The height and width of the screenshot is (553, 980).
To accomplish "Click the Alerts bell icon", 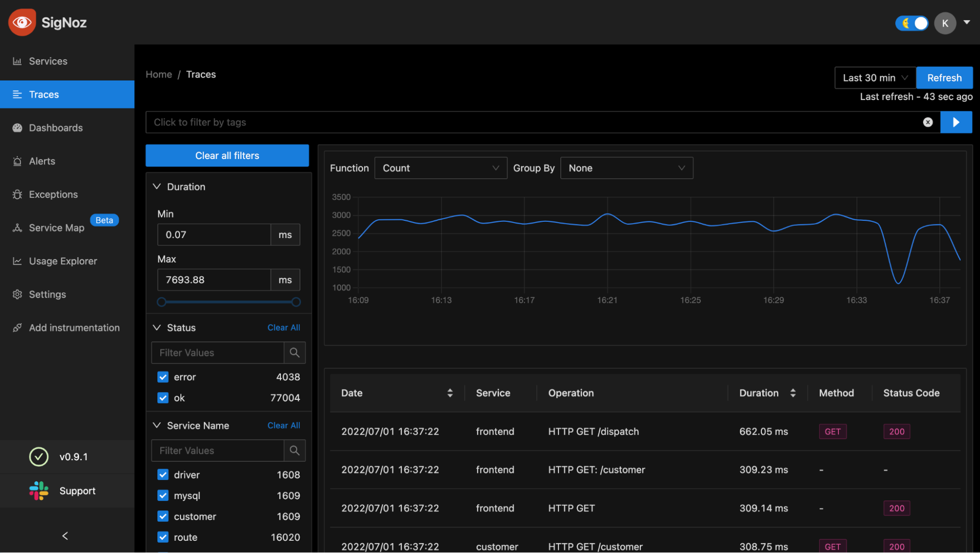I will tap(17, 161).
